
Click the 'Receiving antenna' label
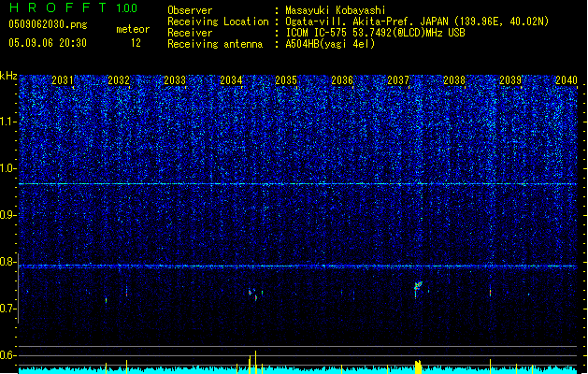(x=215, y=44)
